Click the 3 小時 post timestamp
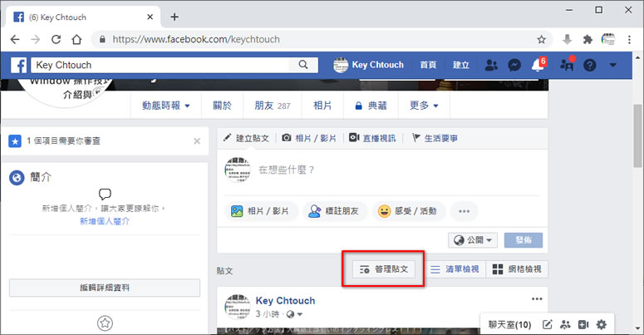 [x=268, y=314]
